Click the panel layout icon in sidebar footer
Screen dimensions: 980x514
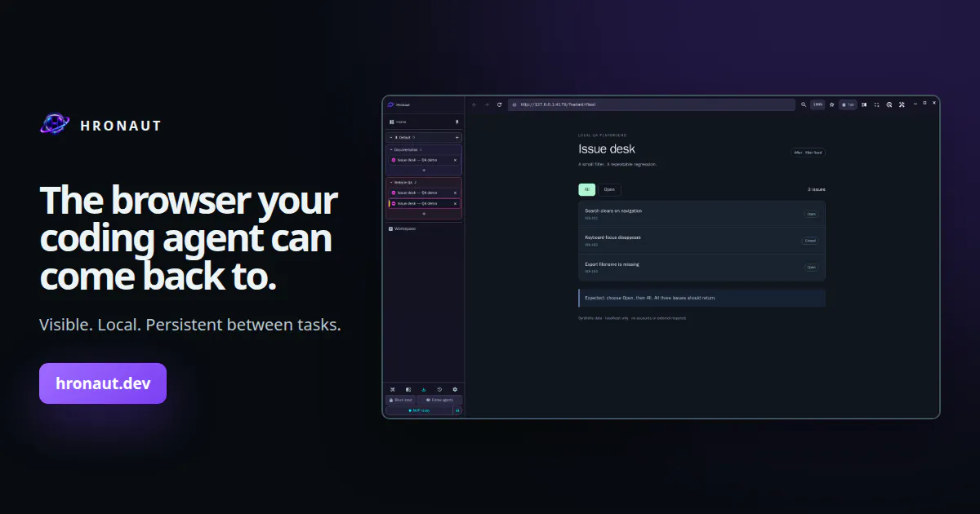coord(408,389)
